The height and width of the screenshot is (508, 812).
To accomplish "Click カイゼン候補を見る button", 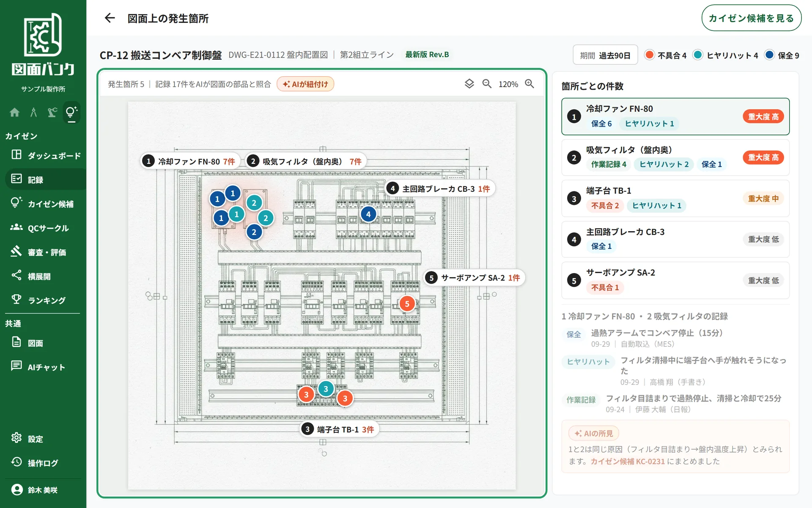I will pos(751,18).
